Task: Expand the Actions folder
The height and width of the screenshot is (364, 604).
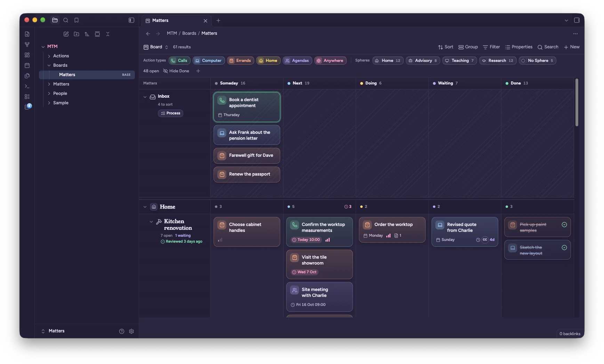Action: point(49,56)
